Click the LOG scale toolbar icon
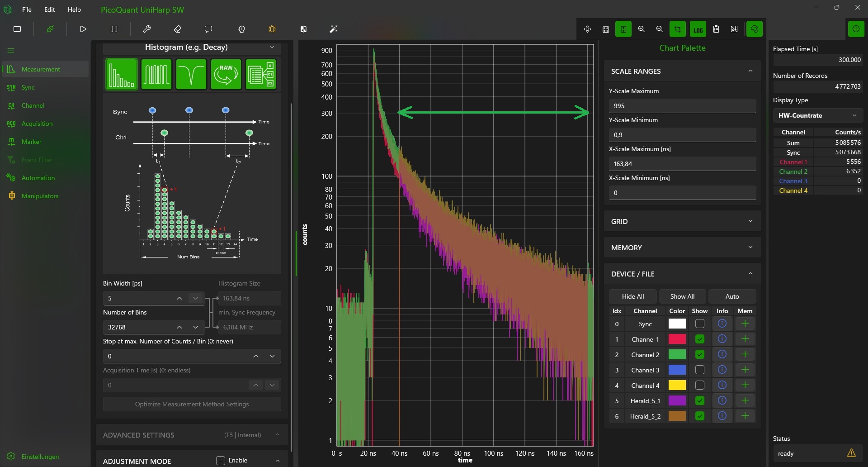Screen dimensions: 868x467 pos(698,29)
